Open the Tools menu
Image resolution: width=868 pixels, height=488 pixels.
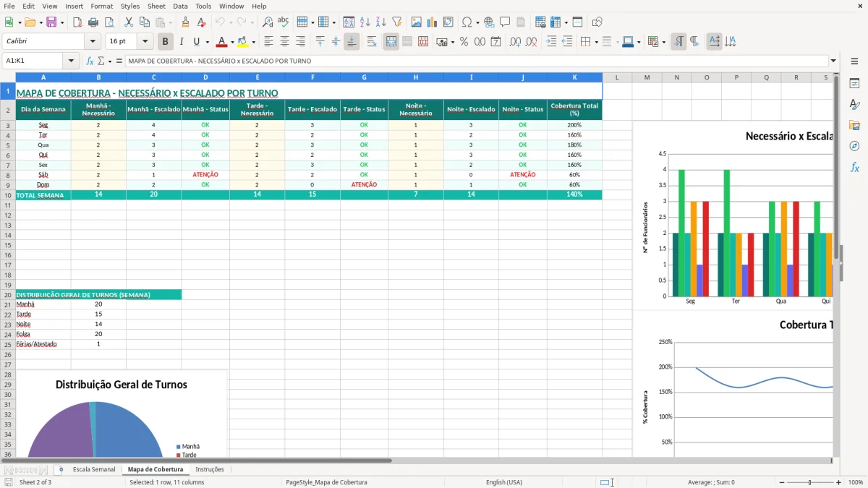coord(203,6)
